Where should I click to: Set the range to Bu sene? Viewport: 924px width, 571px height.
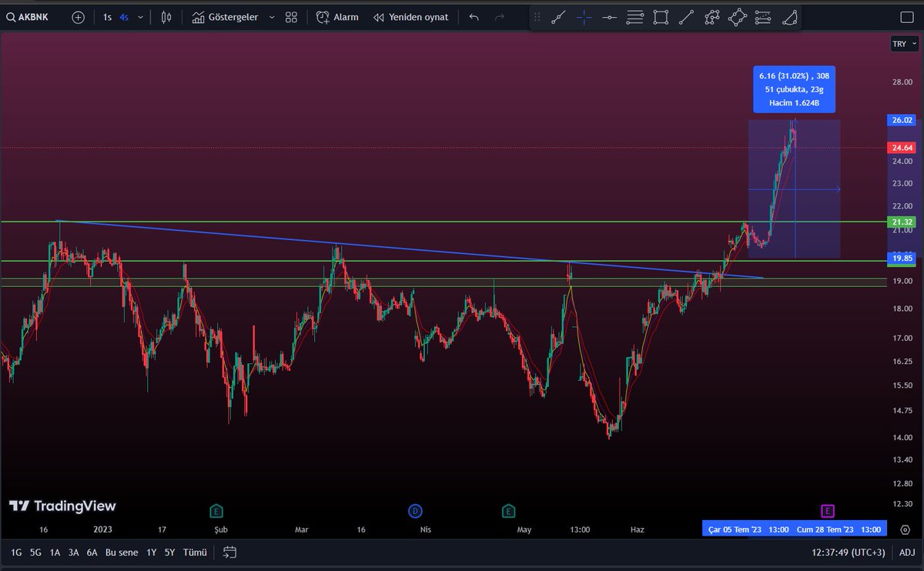pyautogui.click(x=122, y=552)
